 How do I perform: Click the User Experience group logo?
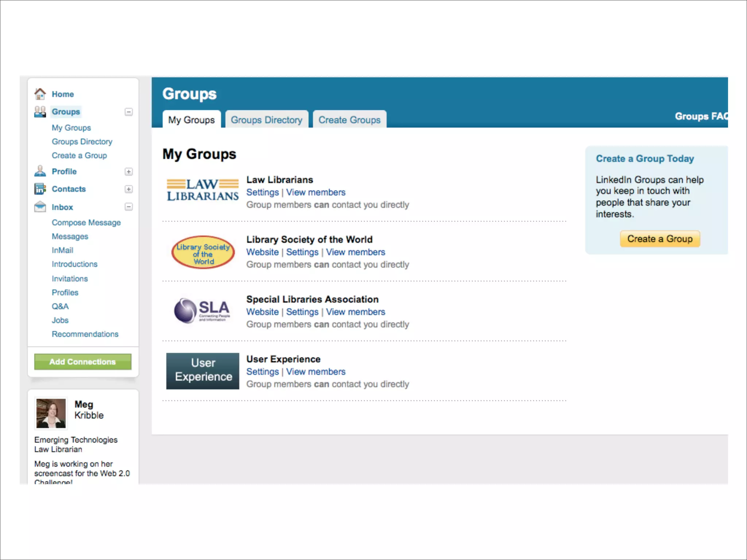point(203,371)
